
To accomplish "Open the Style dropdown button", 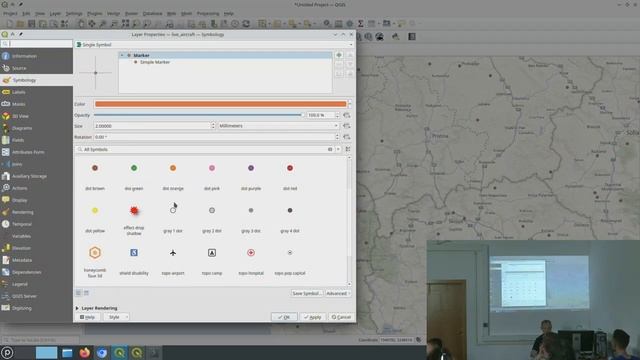I will [116, 317].
